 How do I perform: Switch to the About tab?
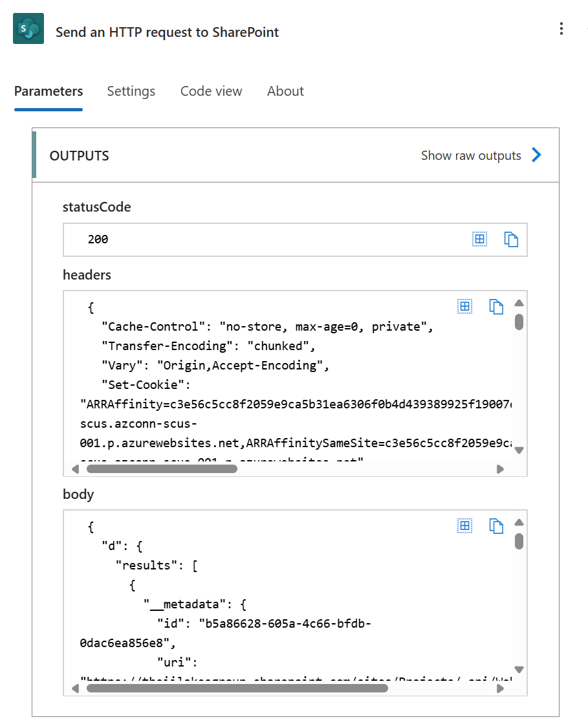pos(285,91)
